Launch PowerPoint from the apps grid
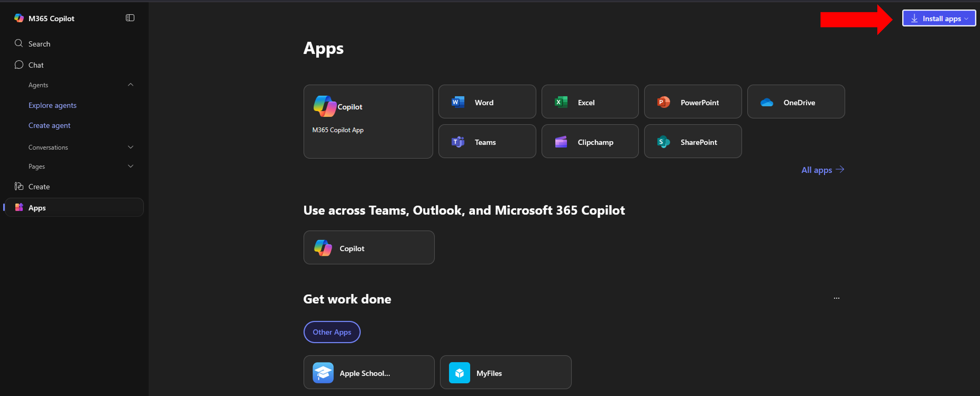 tap(693, 102)
